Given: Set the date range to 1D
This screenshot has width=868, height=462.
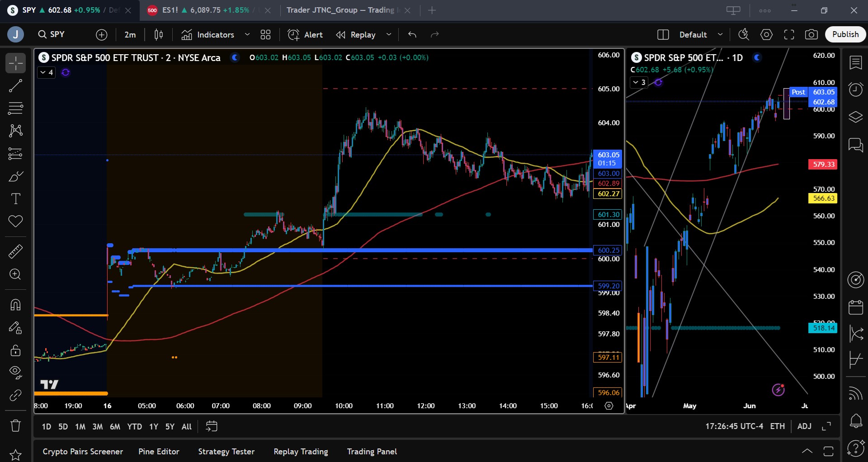Looking at the screenshot, I should point(47,426).
